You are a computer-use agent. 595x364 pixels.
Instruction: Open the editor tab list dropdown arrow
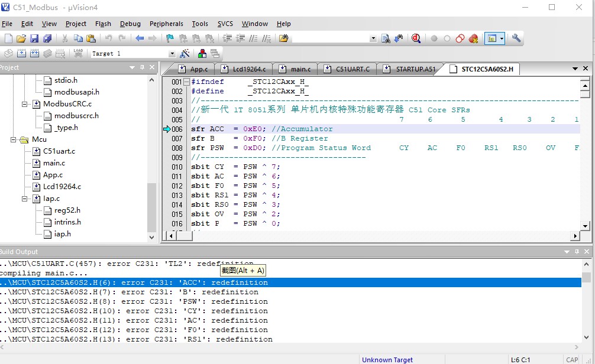pos(575,69)
